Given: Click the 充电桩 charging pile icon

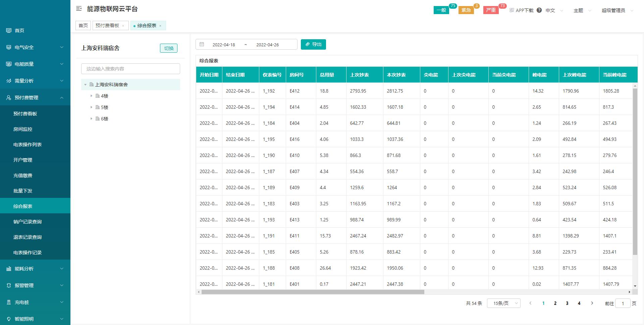Looking at the screenshot, I should click(8, 302).
